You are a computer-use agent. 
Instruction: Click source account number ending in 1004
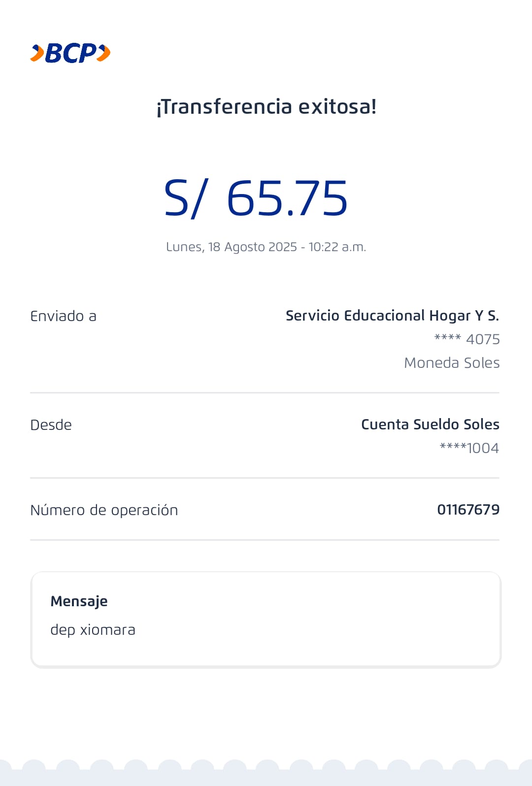[x=469, y=448]
